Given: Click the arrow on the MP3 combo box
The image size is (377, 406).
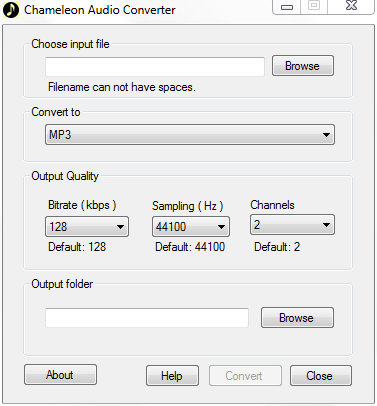Looking at the screenshot, I should pyautogui.click(x=326, y=135).
